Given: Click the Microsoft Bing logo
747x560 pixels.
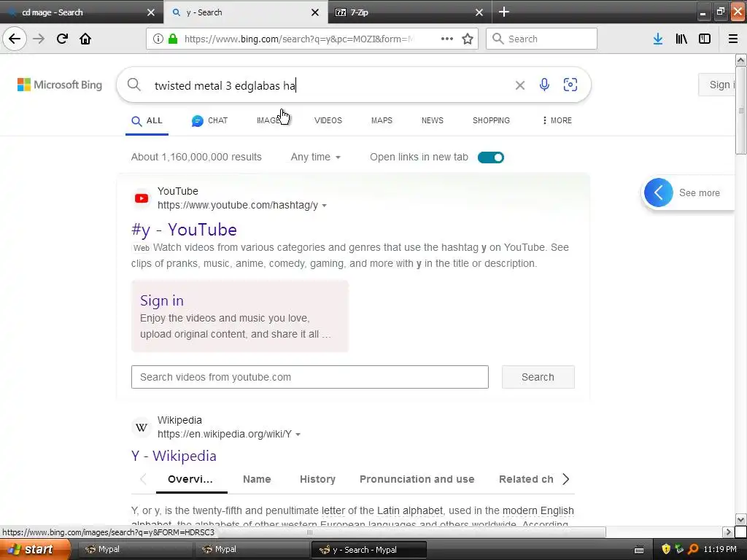Looking at the screenshot, I should click(60, 85).
